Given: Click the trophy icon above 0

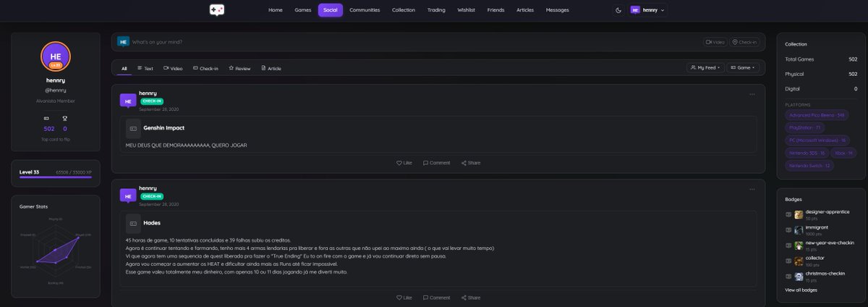Looking at the screenshot, I should [x=65, y=118].
